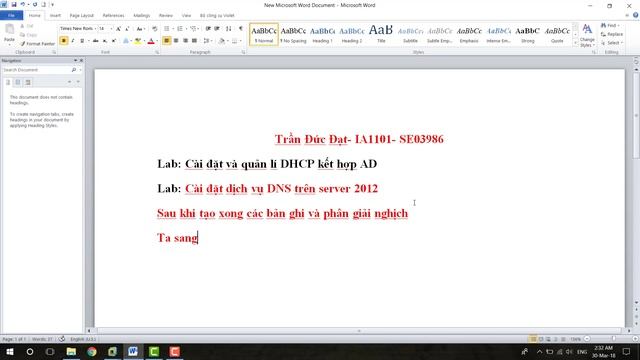Open the Font size dropdown
Screen dimensions: 640x360
[111, 29]
